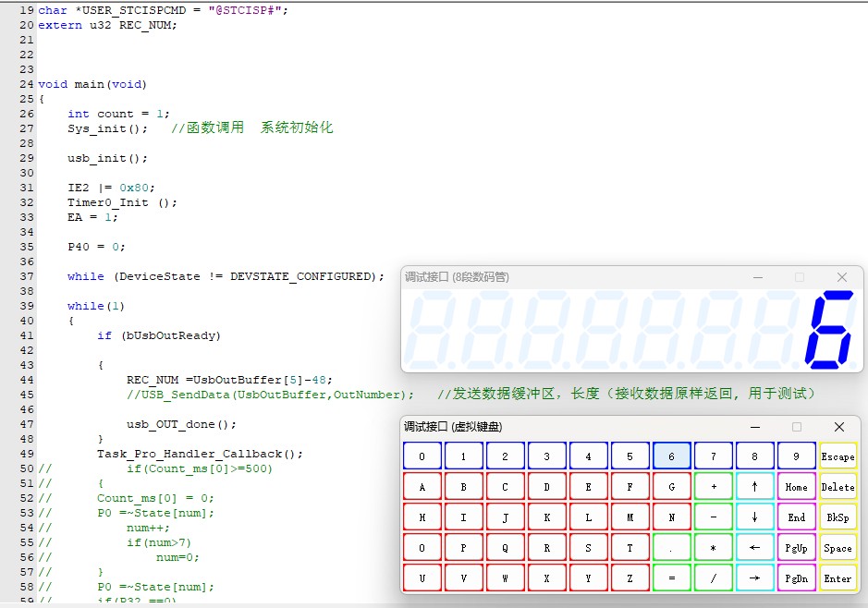This screenshot has height=608, width=868.
Task: Click the down arrow key
Action: [x=754, y=517]
